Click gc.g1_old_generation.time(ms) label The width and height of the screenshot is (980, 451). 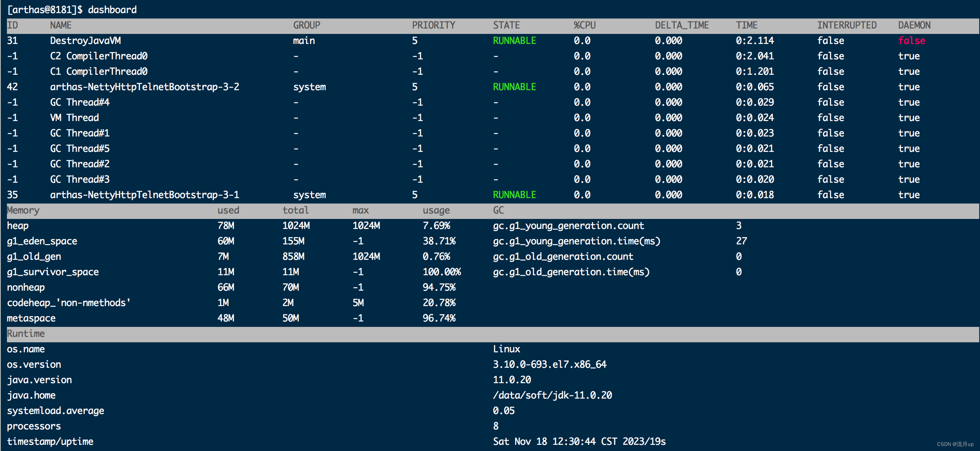[x=571, y=272]
